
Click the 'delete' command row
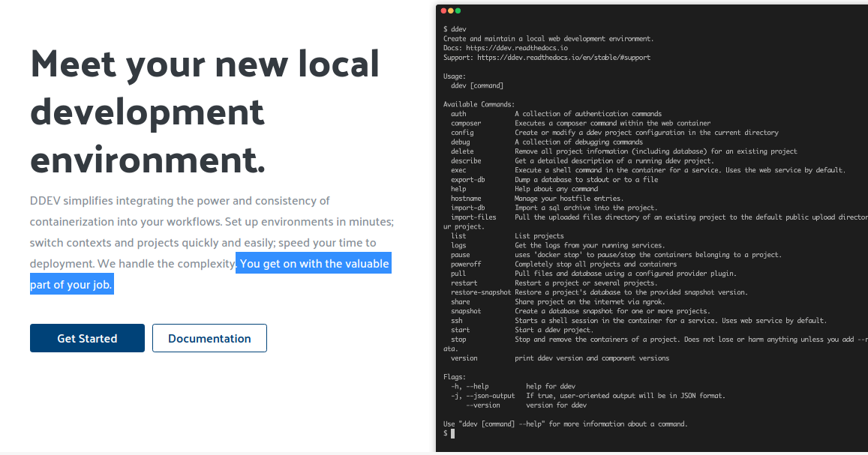pos(624,151)
